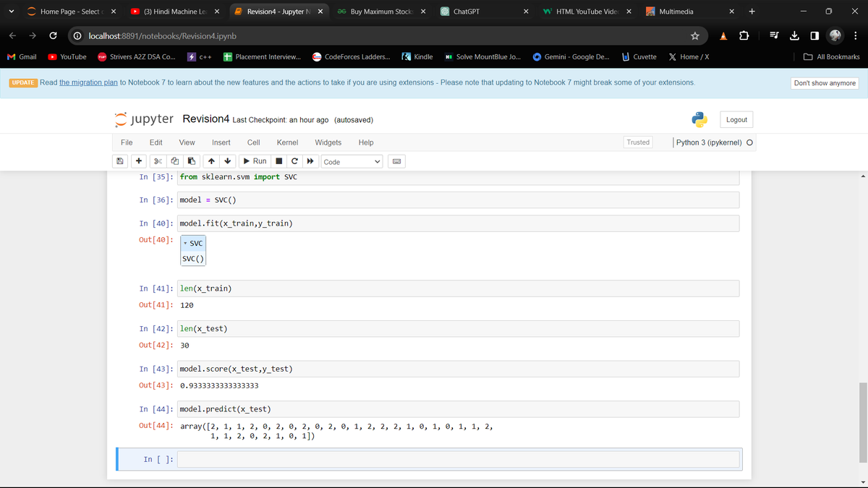868x488 pixels.
Task: Switch to the Buy Maximum Stocks tab
Action: tap(380, 12)
